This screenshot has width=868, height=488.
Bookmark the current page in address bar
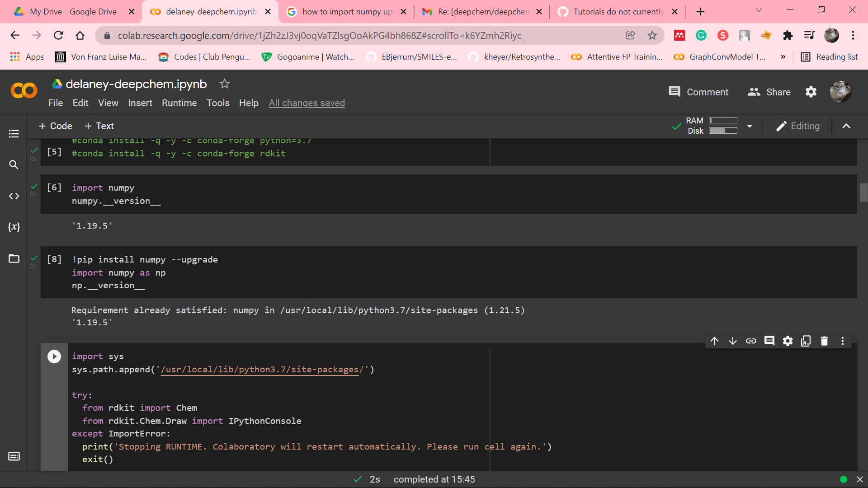pos(652,35)
